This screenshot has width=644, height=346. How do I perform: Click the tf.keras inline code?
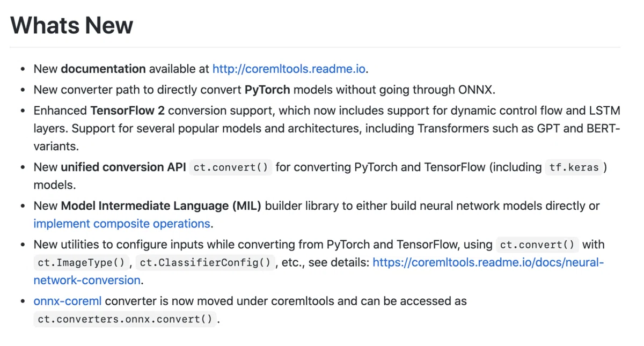click(574, 167)
